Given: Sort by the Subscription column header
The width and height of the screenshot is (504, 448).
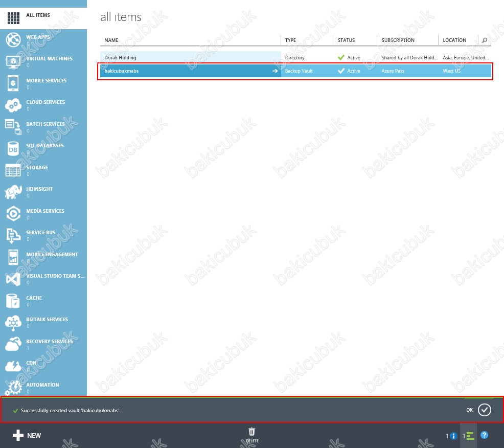Looking at the screenshot, I should coord(398,40).
